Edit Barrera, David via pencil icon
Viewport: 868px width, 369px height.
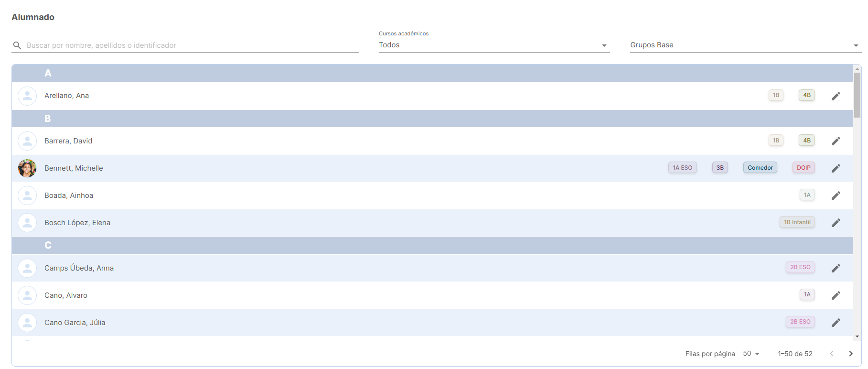pyautogui.click(x=836, y=141)
